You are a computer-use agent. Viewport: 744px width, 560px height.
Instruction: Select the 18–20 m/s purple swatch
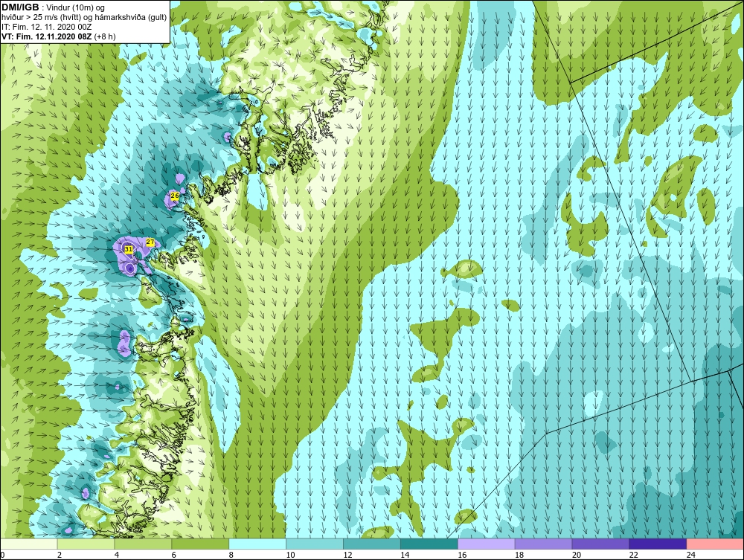point(543,544)
